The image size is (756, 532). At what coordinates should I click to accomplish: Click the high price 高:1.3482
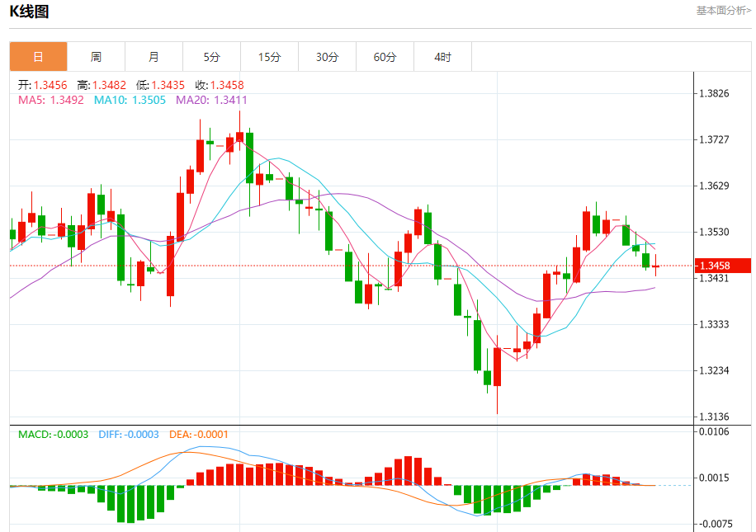click(x=102, y=85)
